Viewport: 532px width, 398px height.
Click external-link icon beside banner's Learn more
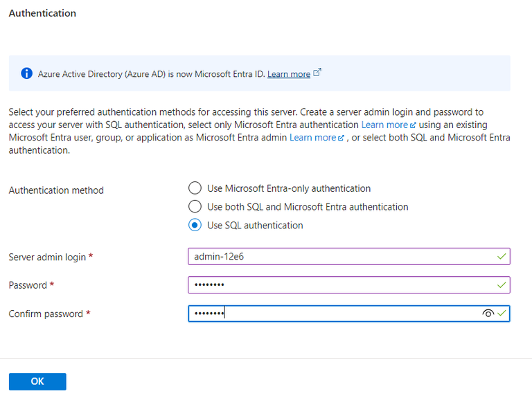317,73
